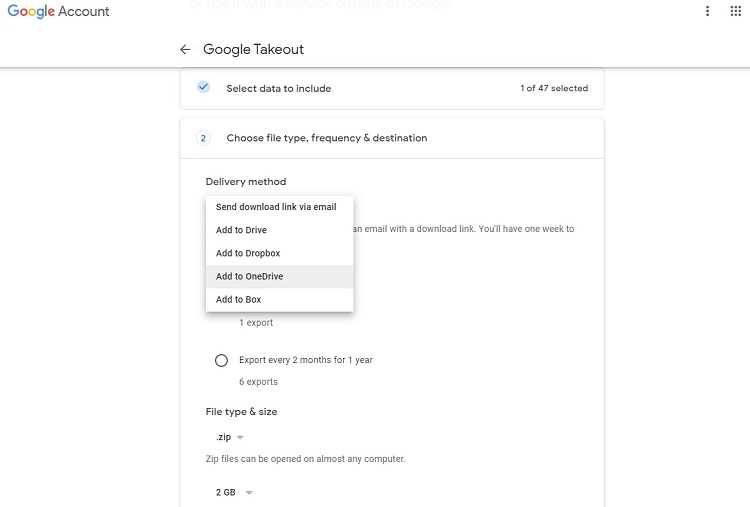Open the Google apps grid launcher
The width and height of the screenshot is (750, 507).
pos(736,11)
